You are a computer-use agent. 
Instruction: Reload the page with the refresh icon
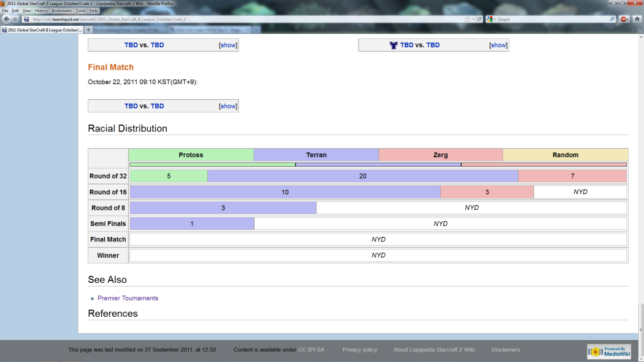(x=480, y=19)
